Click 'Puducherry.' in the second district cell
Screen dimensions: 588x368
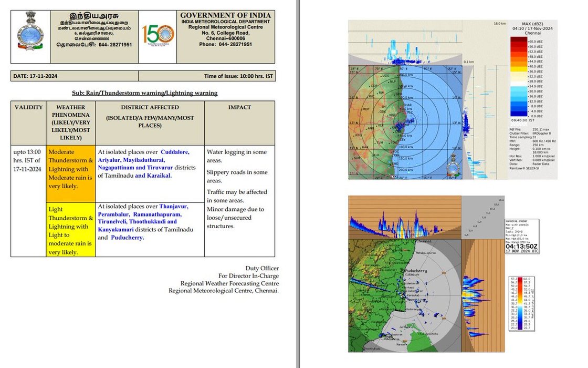point(128,237)
